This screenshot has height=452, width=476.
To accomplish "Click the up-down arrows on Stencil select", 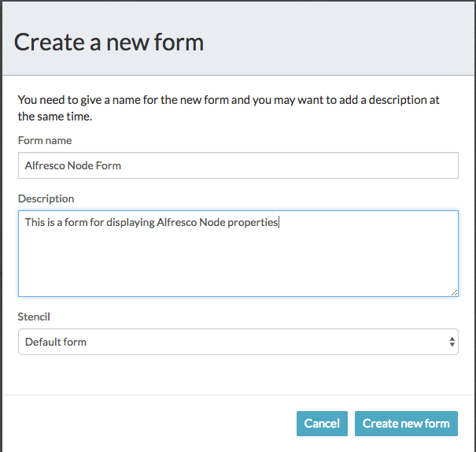I will (x=452, y=342).
